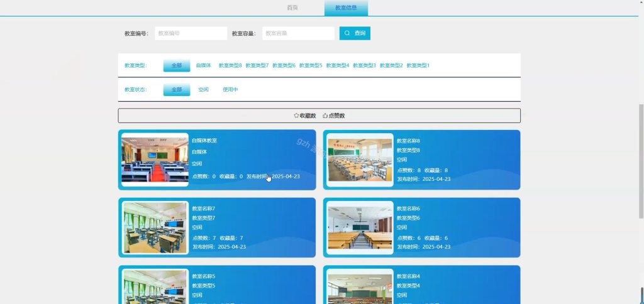Open the 教室名称4 classroom thumbnail
This screenshot has height=304, width=644.
click(x=360, y=286)
